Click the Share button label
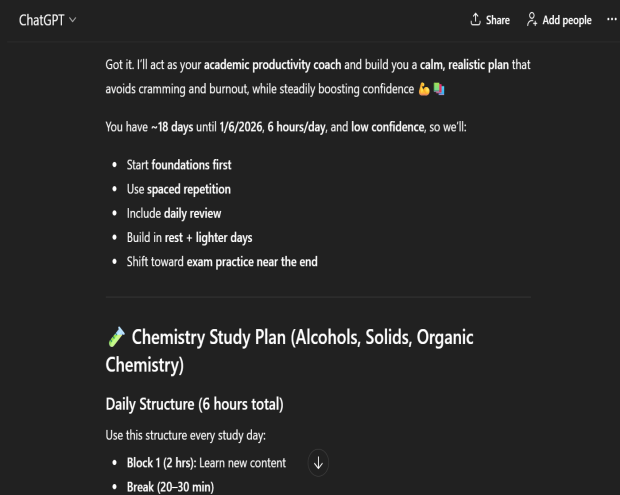 [x=497, y=20]
